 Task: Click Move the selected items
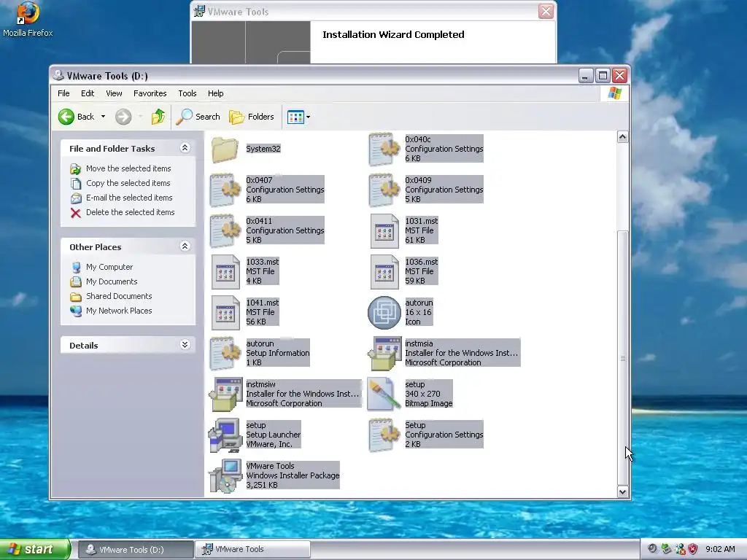128,168
